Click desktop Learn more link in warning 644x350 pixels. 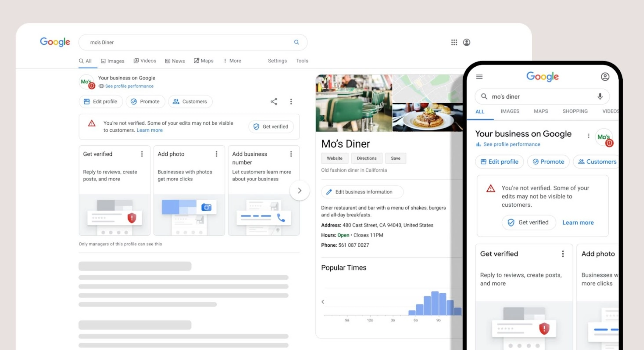[149, 130]
